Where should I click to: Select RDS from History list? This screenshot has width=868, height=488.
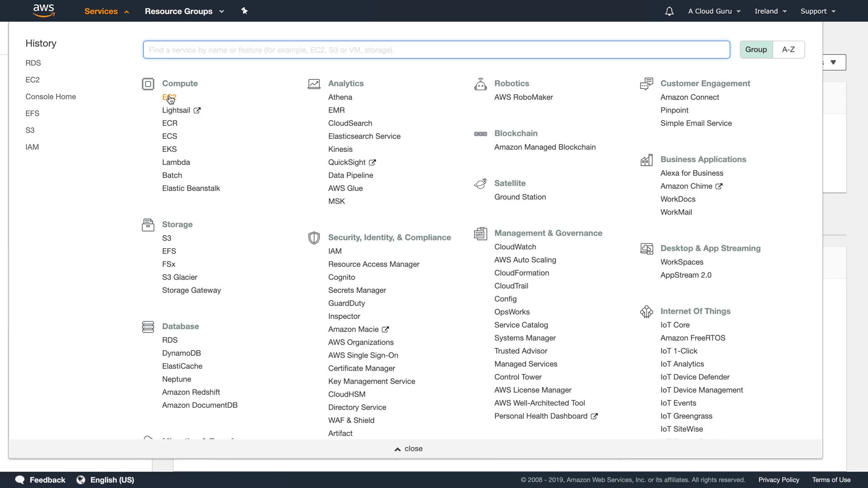(x=33, y=63)
